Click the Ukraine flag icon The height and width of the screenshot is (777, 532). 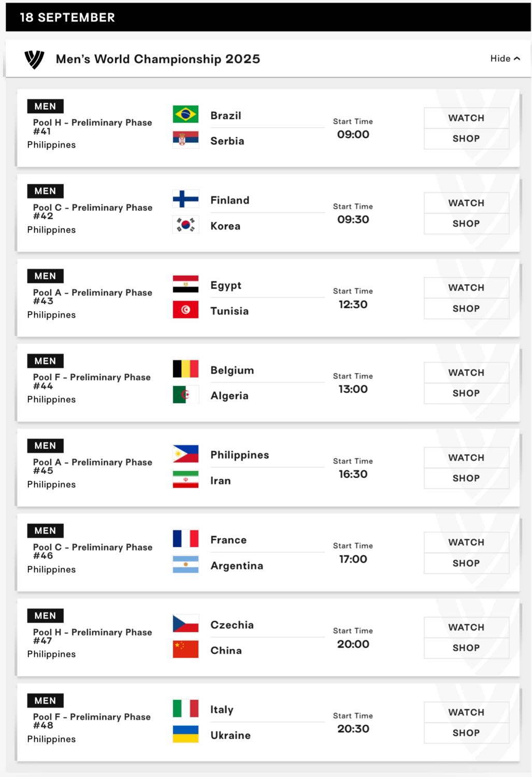tap(185, 734)
